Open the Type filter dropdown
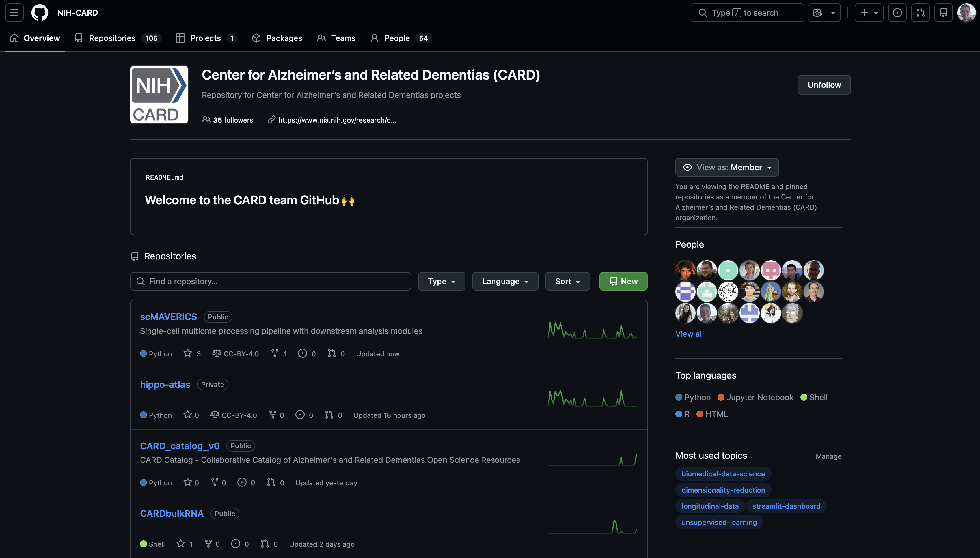980x558 pixels. [442, 281]
